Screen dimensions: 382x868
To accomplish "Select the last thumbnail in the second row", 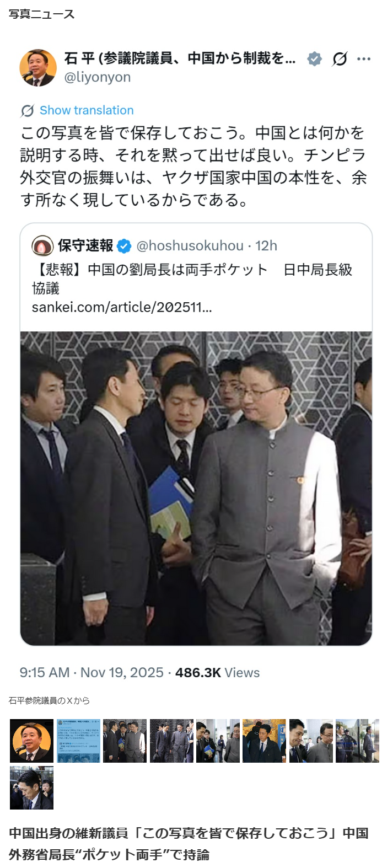I will (31, 787).
